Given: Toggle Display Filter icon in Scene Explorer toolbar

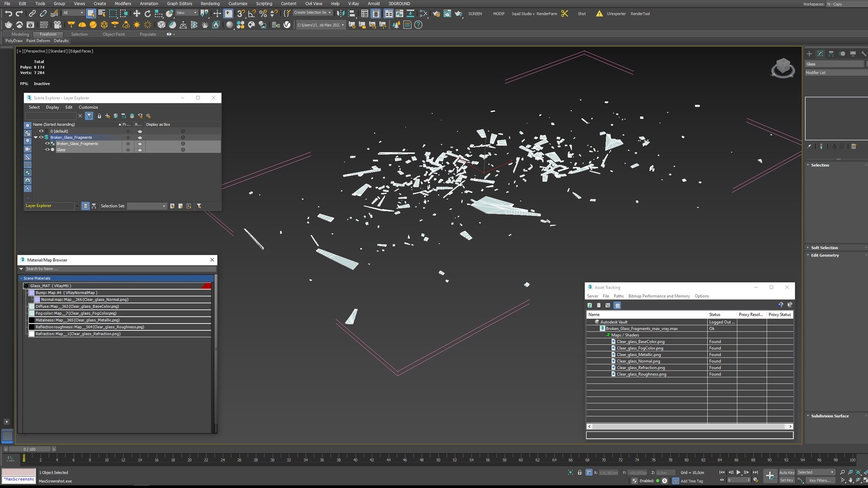Looking at the screenshot, I should click(89, 116).
